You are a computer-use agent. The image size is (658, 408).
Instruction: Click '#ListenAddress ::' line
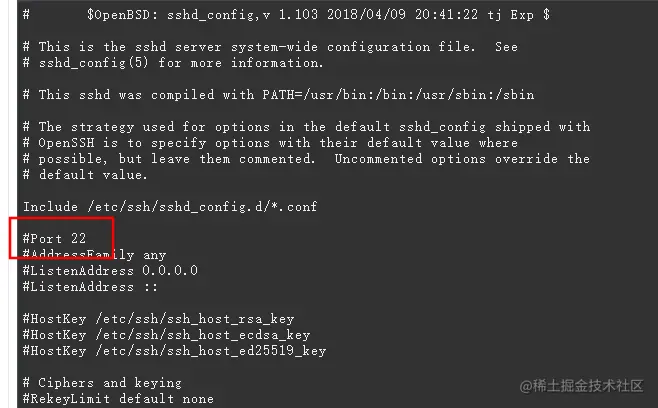pos(90,287)
